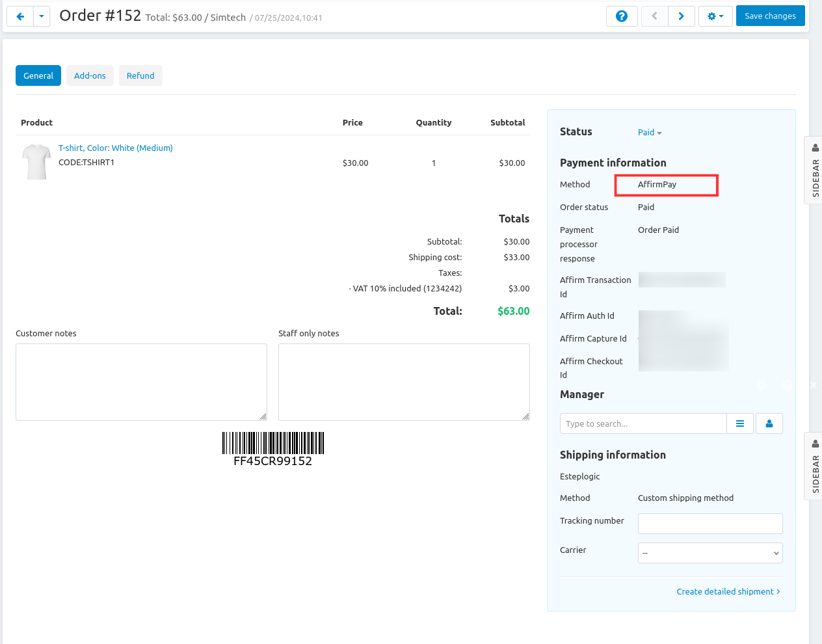Expand the dropdown arrow beside back button
Screen dimensions: 822x644
pos(40,16)
